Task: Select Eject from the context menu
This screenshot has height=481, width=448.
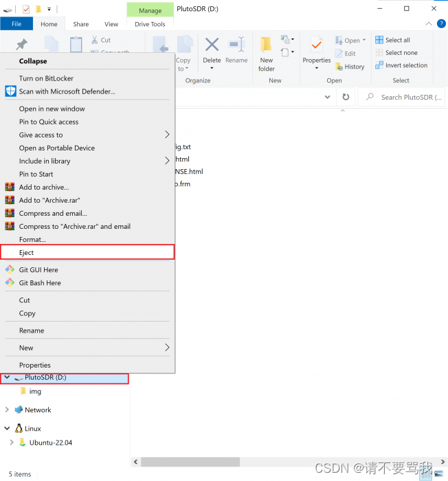Action: [88, 252]
